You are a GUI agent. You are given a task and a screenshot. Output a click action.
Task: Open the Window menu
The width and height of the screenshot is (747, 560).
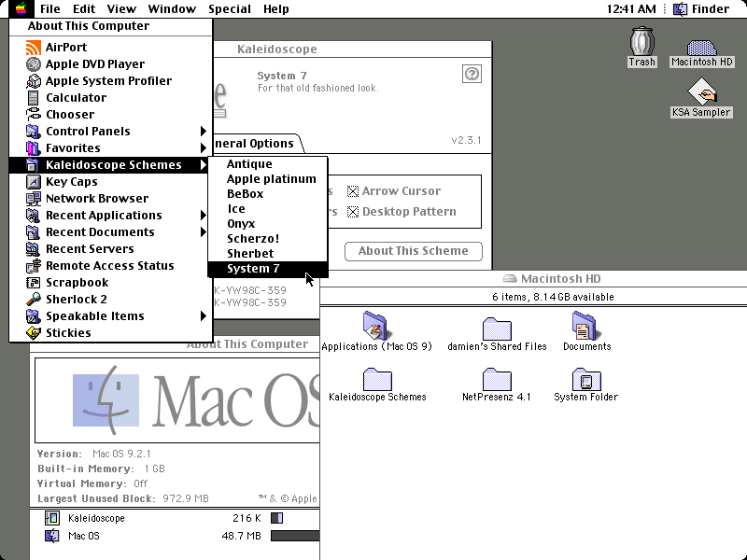(x=172, y=9)
